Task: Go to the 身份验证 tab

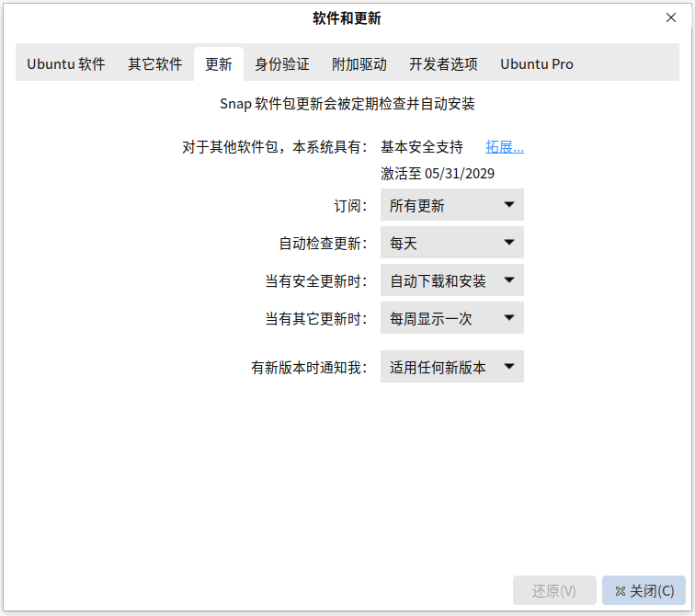Action: click(x=282, y=63)
